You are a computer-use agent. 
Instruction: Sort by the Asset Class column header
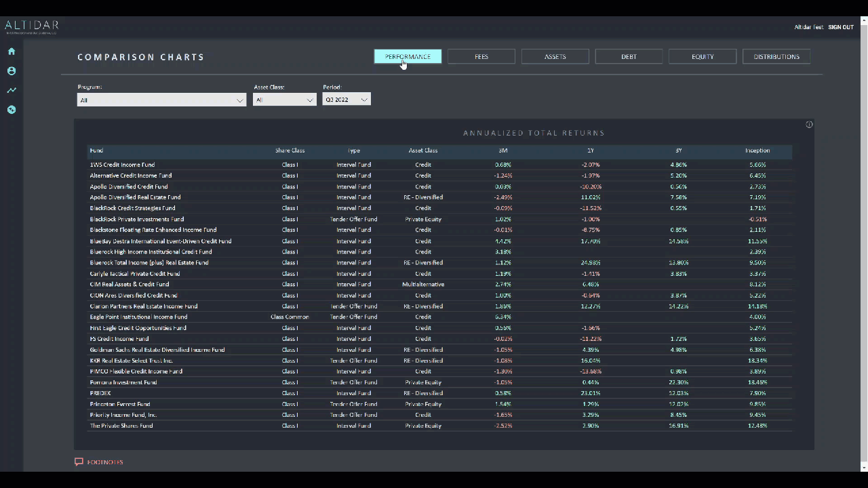pyautogui.click(x=423, y=150)
